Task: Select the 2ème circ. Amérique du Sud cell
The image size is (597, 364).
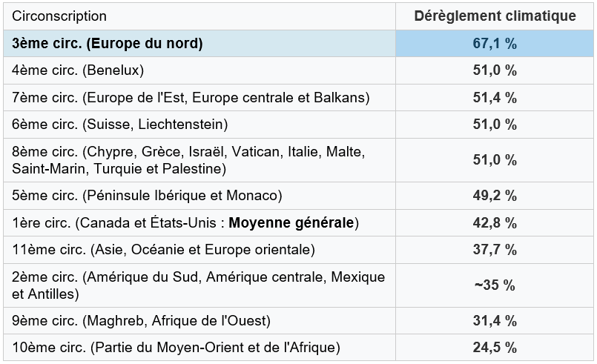Action: coord(199,285)
